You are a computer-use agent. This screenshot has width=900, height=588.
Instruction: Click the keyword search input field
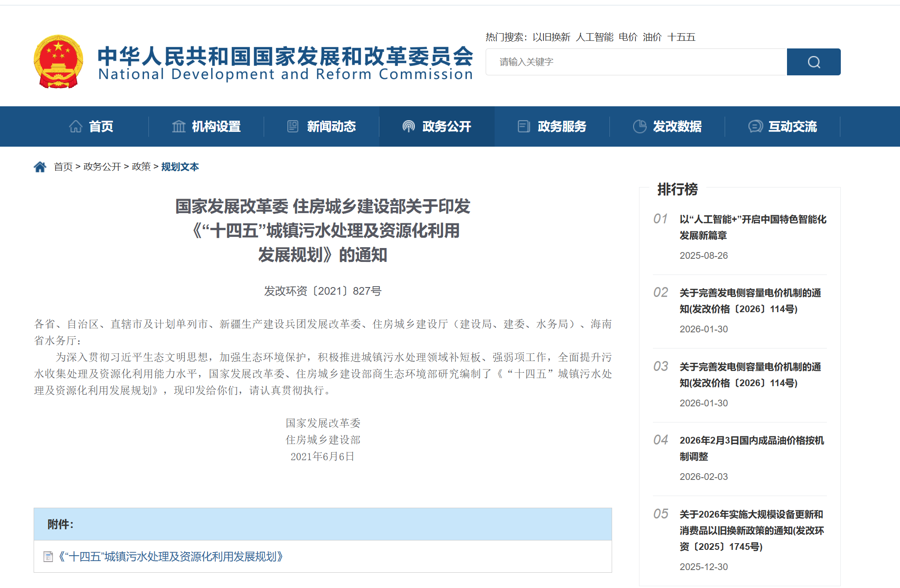click(x=636, y=62)
